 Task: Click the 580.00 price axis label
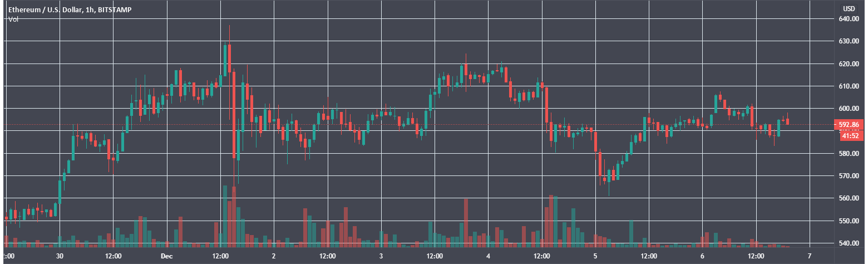tap(849, 154)
